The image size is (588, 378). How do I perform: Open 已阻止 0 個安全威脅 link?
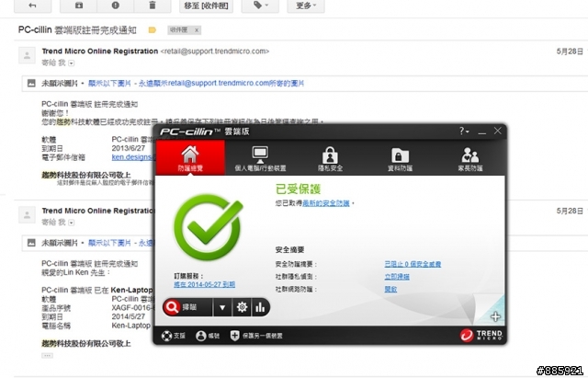tap(413, 264)
